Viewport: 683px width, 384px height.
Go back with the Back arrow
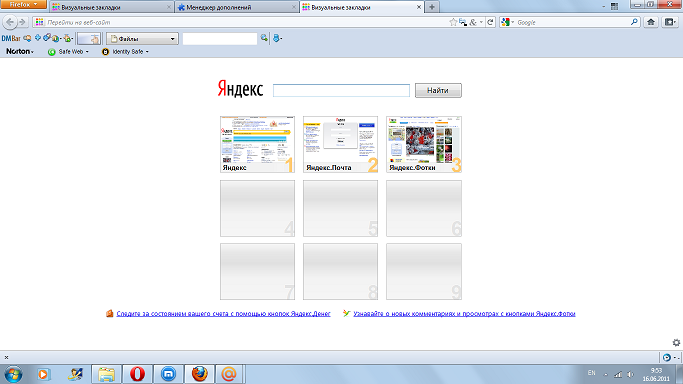pyautogui.click(x=10, y=22)
